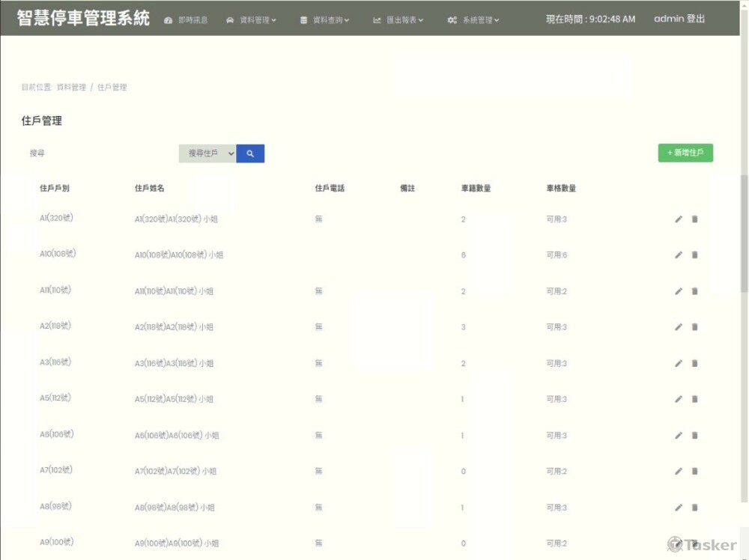Edit resident A5(112號) with pencil icon

click(x=679, y=399)
